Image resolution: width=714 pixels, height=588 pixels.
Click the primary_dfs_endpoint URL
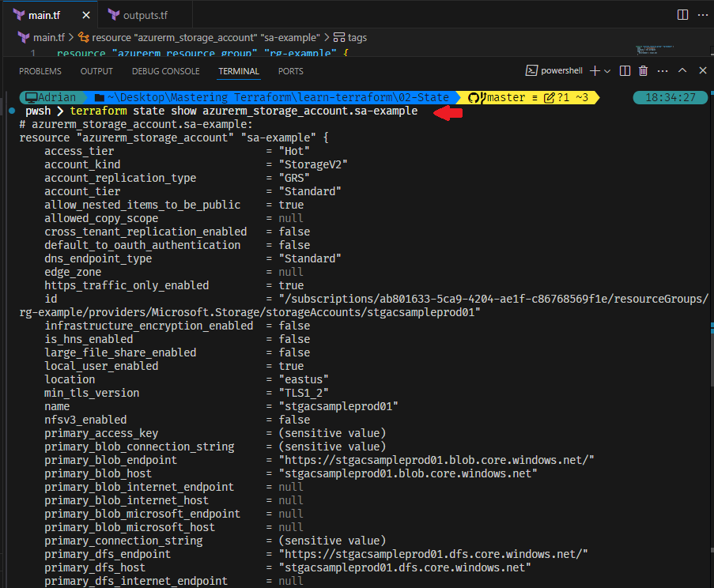coord(433,554)
